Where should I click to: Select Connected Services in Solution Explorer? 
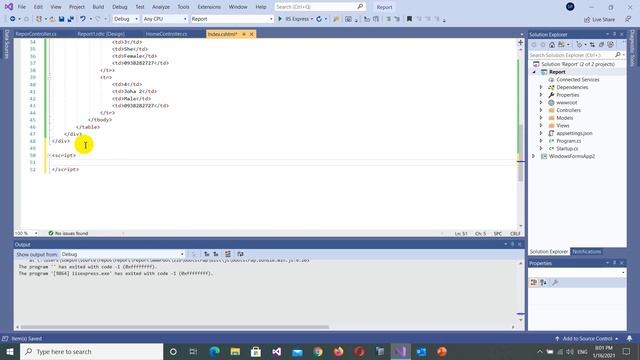578,80
